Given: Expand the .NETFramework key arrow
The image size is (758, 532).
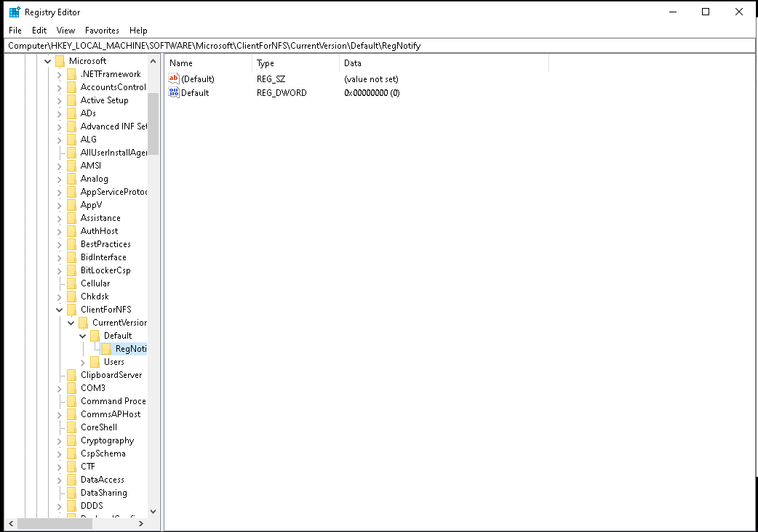Looking at the screenshot, I should click(x=60, y=74).
